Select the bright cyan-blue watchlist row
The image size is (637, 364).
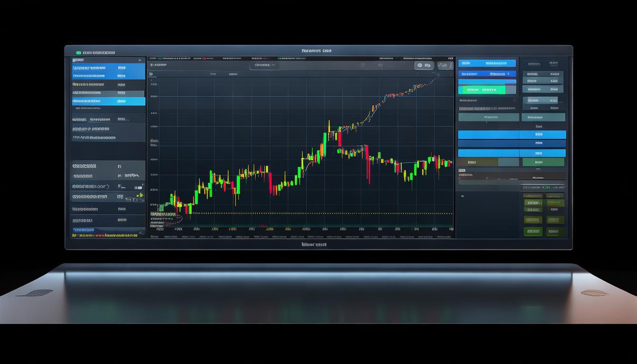(108, 101)
